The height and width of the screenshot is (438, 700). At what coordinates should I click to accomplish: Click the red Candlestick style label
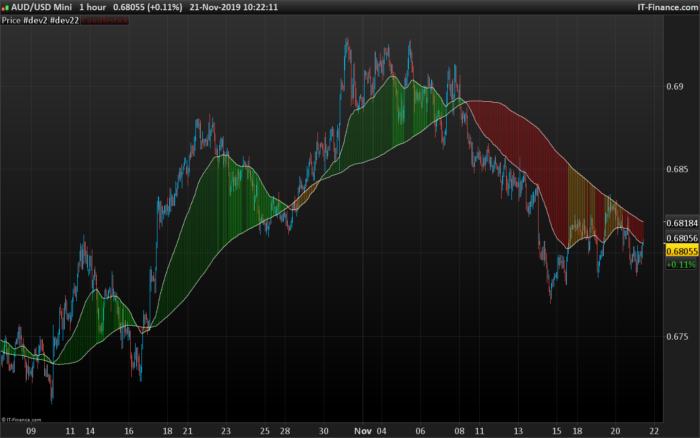pyautogui.click(x=105, y=21)
